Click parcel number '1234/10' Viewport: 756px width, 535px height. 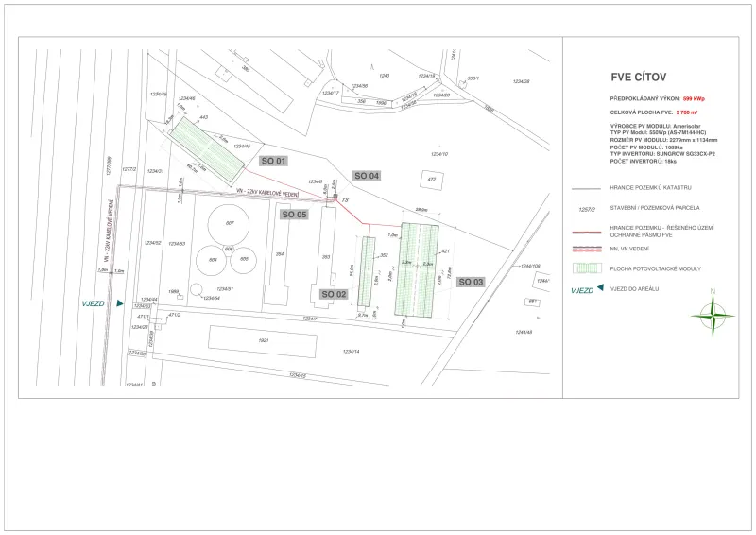point(439,154)
